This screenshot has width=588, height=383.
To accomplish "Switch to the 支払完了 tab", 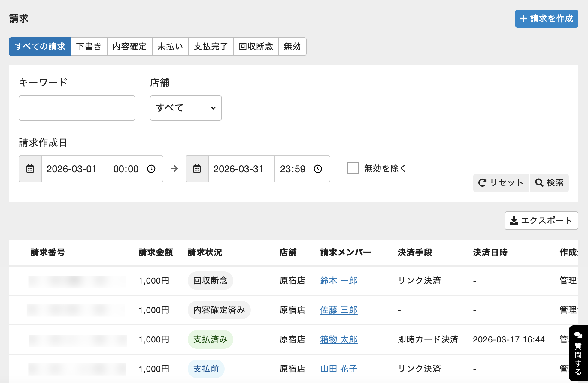I will click(x=211, y=47).
